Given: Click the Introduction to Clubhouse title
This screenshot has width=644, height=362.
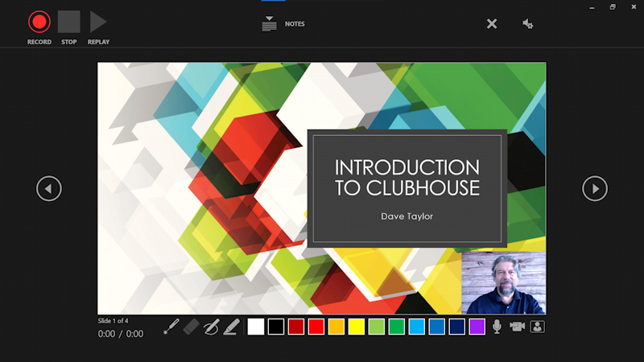Looking at the screenshot, I should click(x=407, y=178).
